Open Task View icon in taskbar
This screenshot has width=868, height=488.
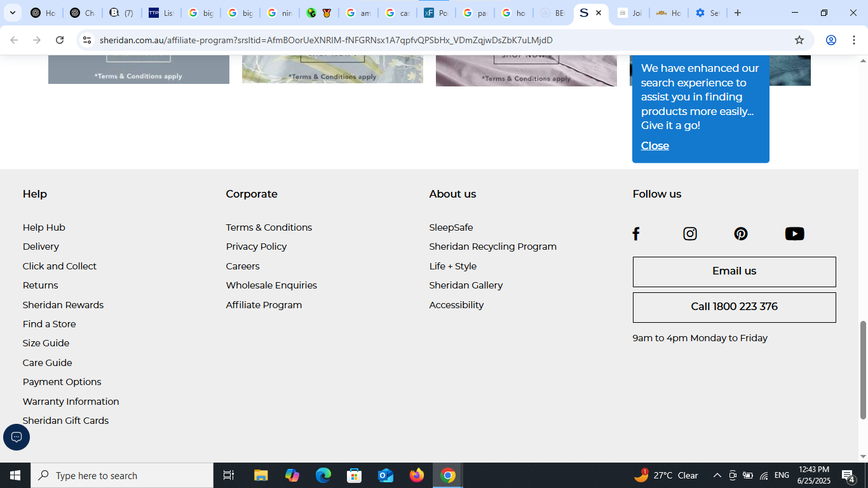229,475
